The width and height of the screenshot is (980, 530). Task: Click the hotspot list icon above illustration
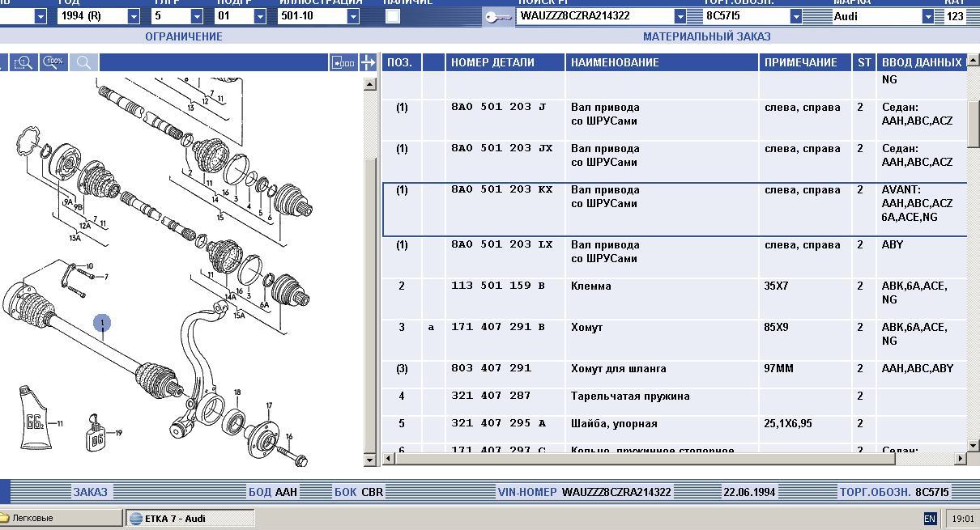[343, 62]
